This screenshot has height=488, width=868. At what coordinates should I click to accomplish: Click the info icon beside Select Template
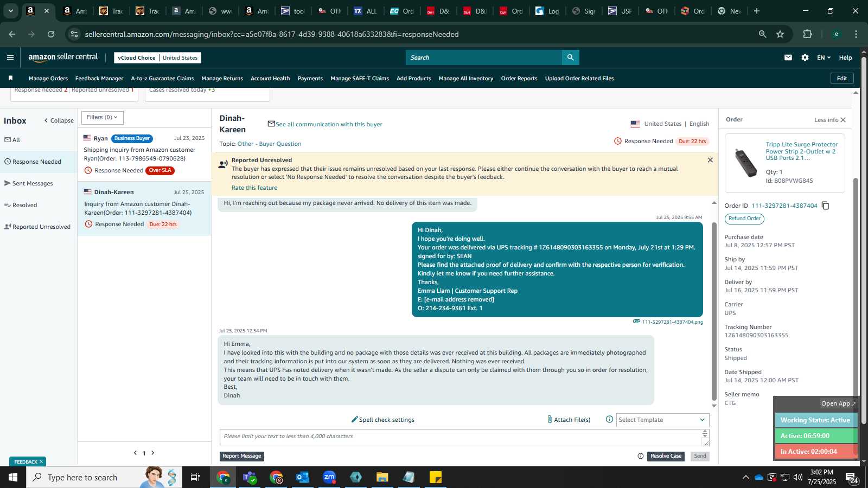[609, 419]
